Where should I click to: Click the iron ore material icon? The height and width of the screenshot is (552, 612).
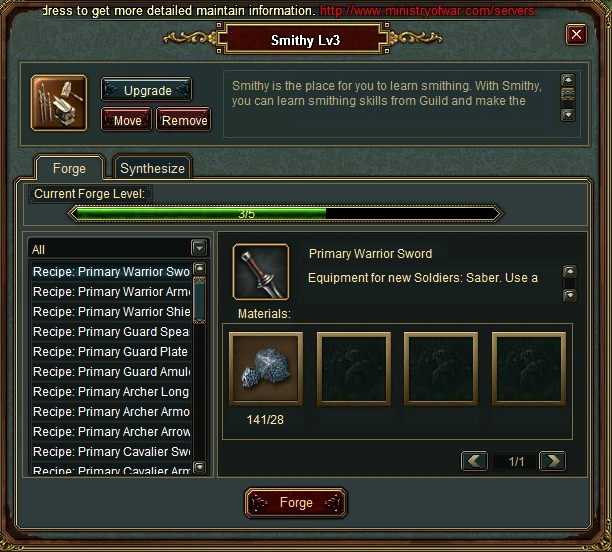(x=266, y=369)
